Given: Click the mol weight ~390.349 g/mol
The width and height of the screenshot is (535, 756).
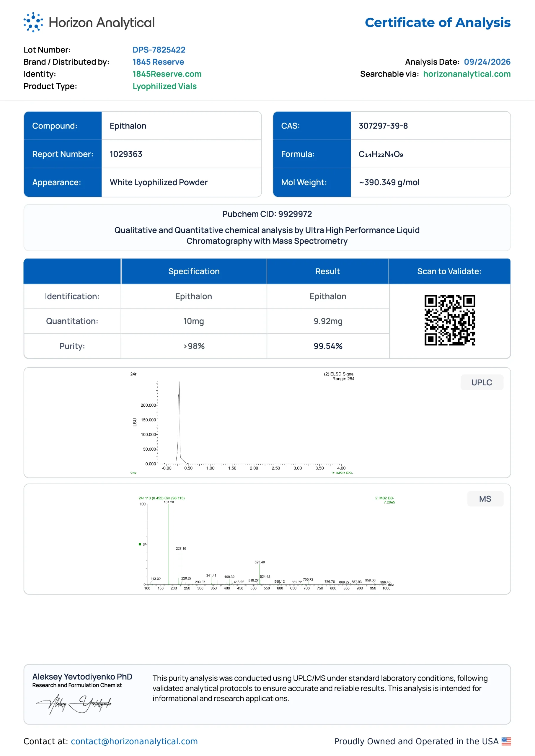Looking at the screenshot, I should [x=389, y=183].
